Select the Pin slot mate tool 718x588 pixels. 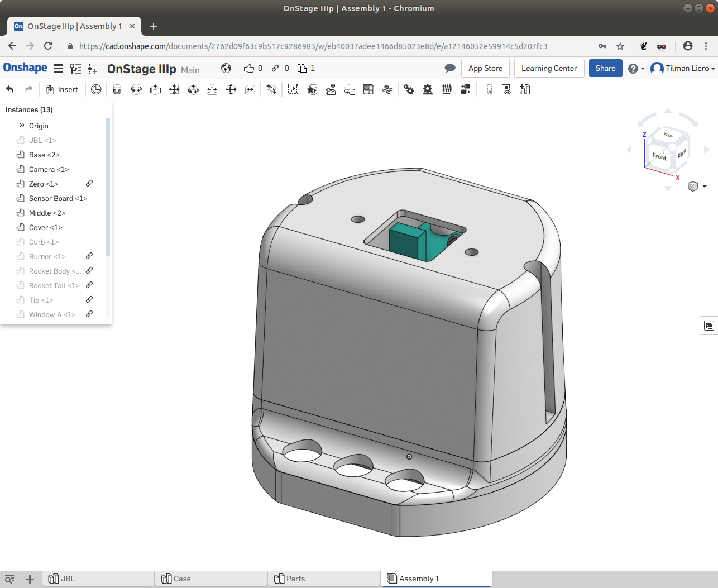tap(212, 89)
